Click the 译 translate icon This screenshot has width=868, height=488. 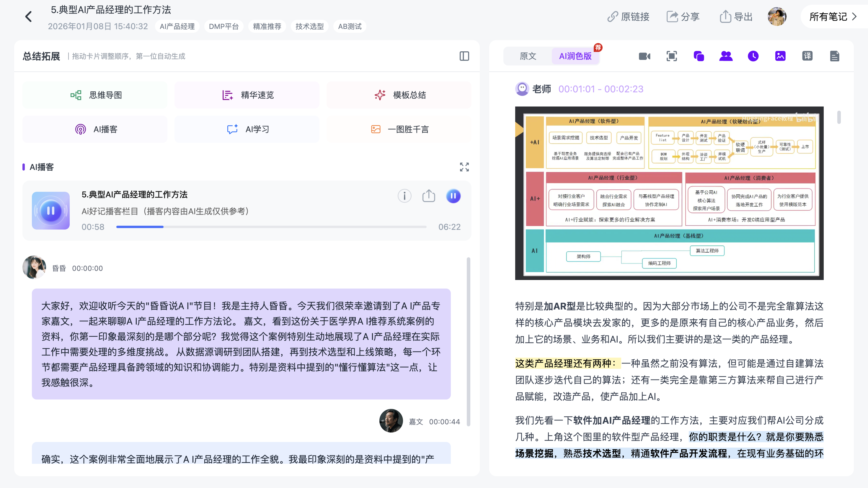807,56
